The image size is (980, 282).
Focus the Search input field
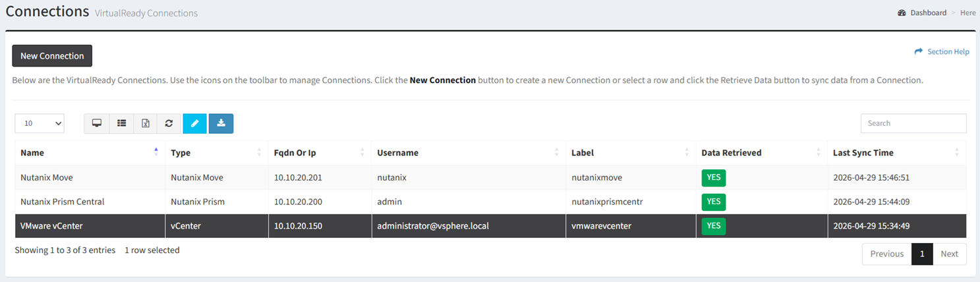(913, 123)
